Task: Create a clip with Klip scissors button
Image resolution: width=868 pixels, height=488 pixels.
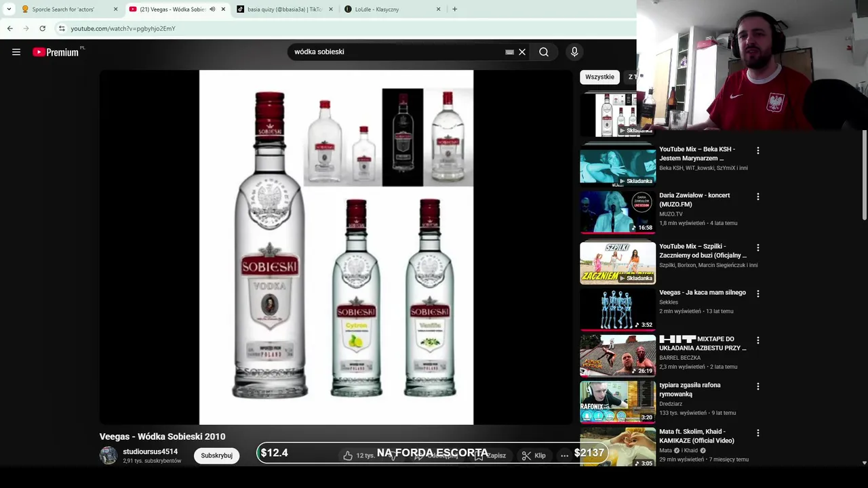Action: [x=534, y=455]
